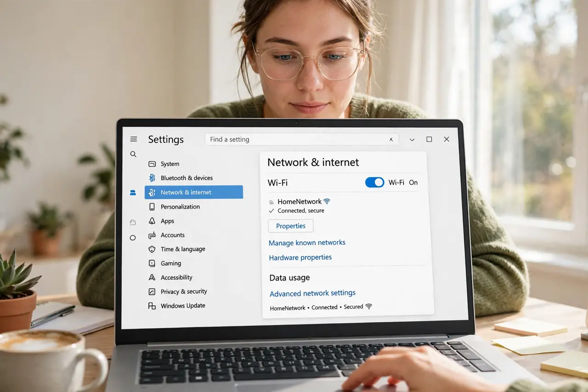588x392 pixels.
Task: Open the hamburger navigation menu
Action: pos(134,139)
